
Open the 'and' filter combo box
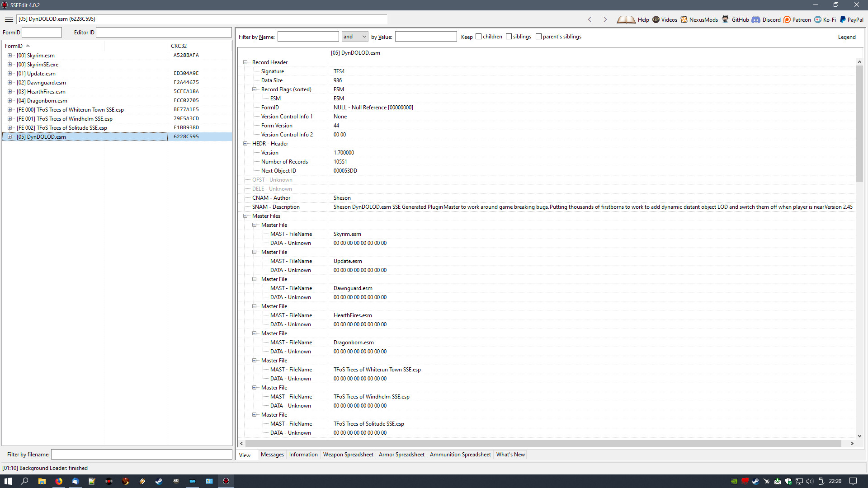[355, 37]
